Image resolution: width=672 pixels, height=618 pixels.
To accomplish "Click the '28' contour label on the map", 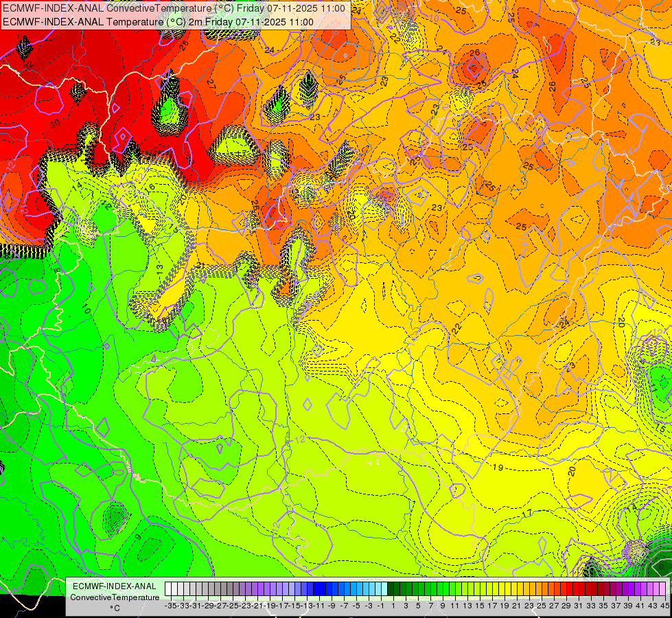I will (184, 45).
